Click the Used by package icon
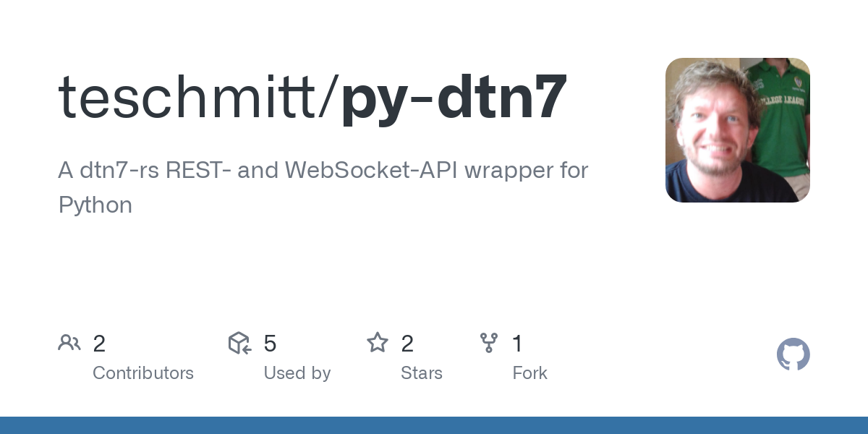The height and width of the screenshot is (434, 868). pos(239,343)
